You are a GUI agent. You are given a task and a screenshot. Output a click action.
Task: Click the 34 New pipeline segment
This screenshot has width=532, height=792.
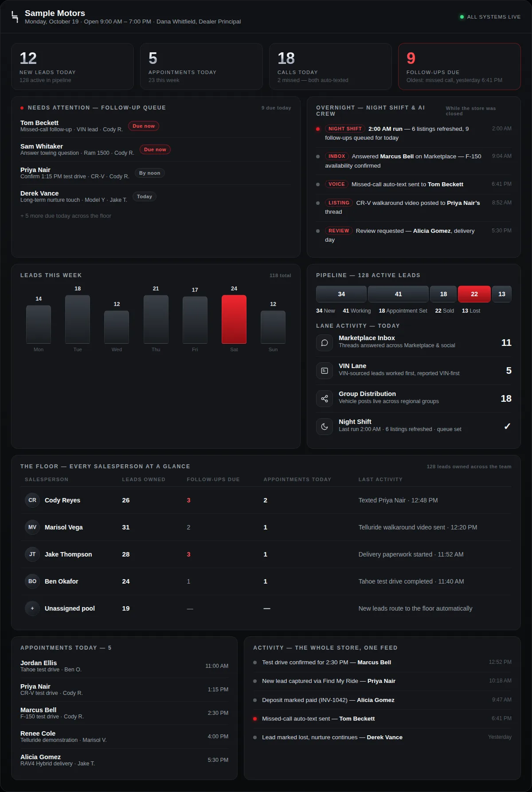341,294
